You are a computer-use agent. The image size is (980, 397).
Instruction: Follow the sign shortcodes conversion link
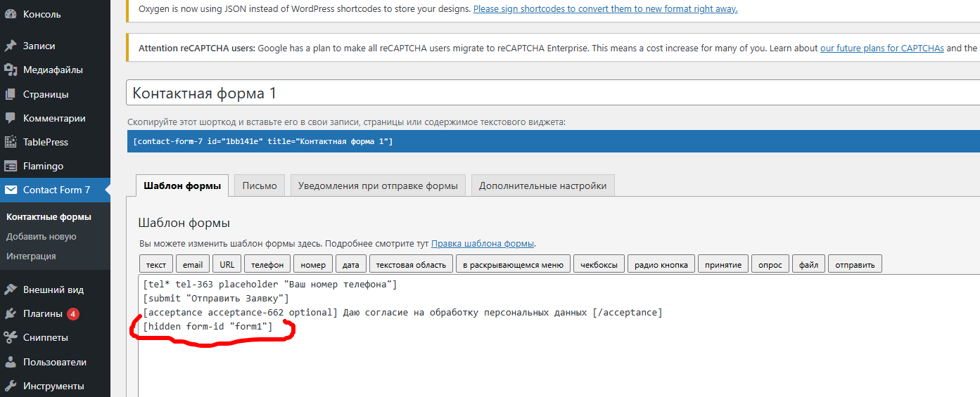pos(606,9)
